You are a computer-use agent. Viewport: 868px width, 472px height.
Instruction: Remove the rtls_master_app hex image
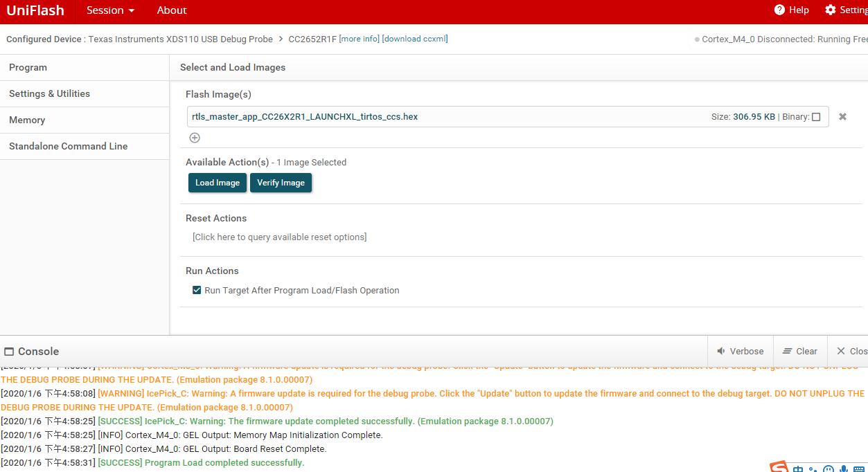842,117
